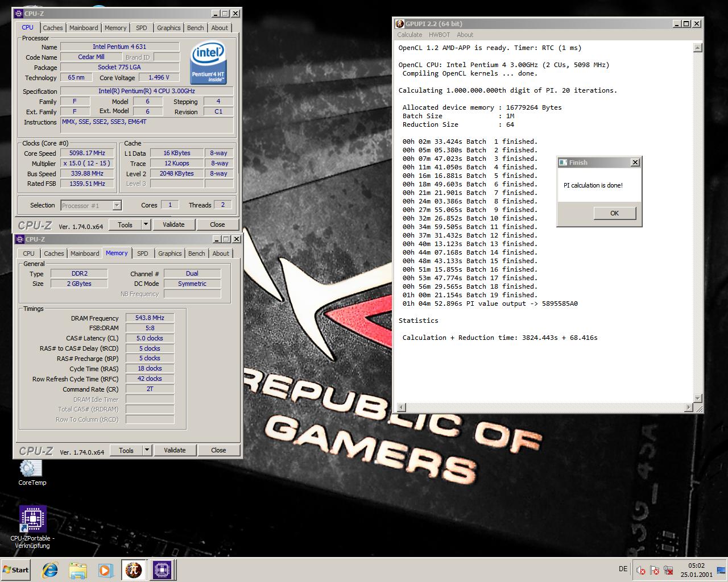Click GPUPI vertical scrollbar up arrow
Viewport: 728px width, 582px height.
click(698, 48)
